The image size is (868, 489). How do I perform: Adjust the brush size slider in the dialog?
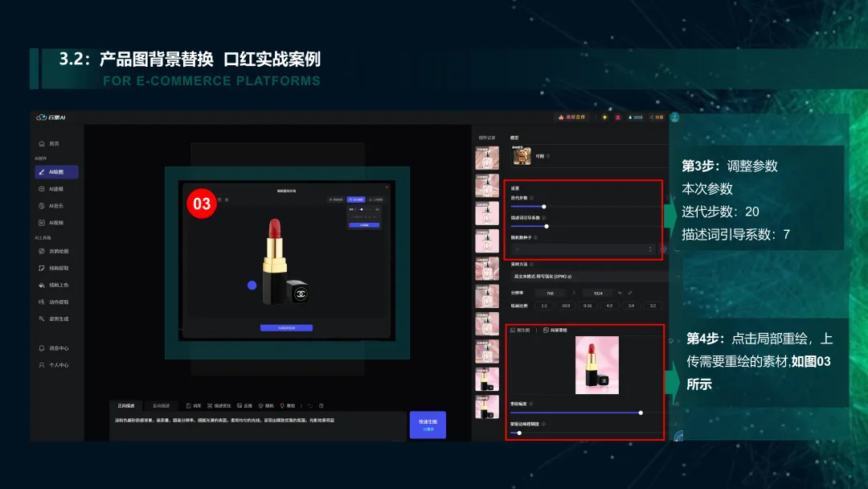coord(366,209)
